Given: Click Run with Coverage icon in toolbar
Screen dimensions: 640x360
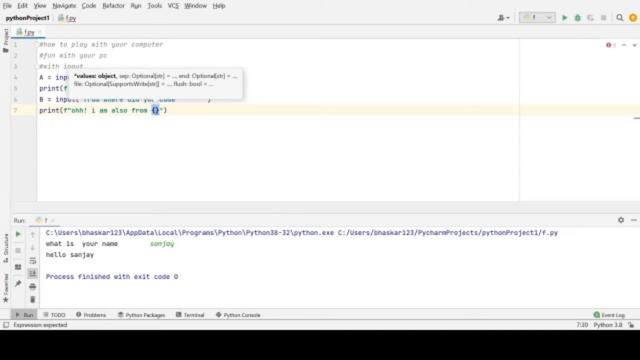Looking at the screenshot, I should 591,18.
